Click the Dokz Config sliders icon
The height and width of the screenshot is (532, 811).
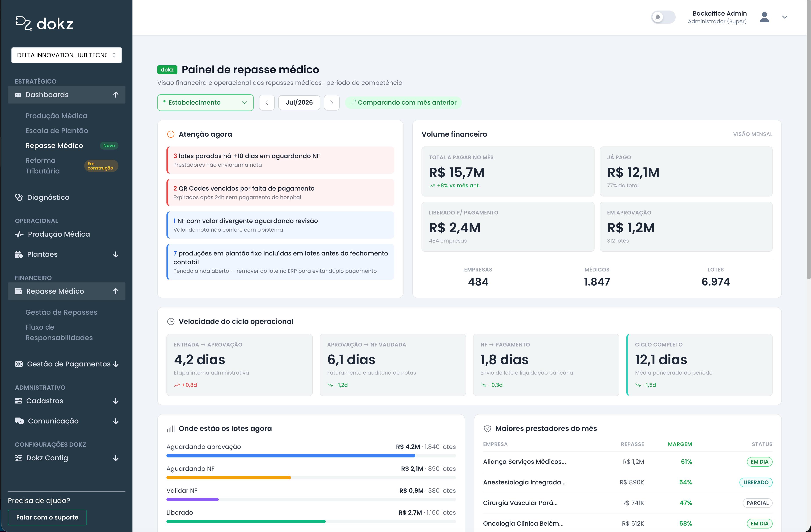(18, 458)
